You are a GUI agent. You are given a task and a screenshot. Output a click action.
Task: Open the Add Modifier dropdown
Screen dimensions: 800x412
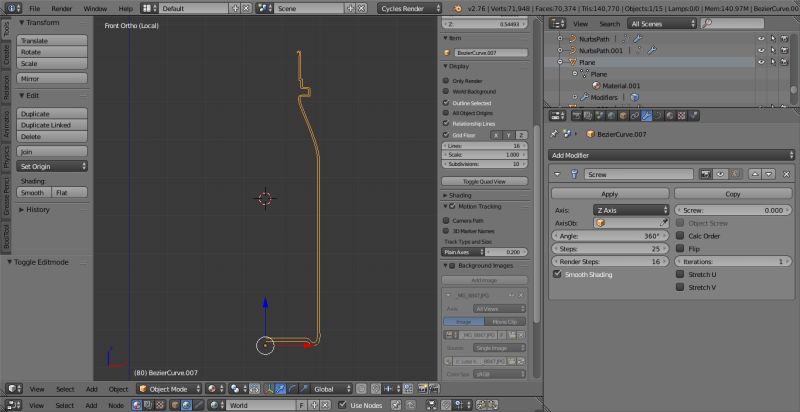coord(671,155)
